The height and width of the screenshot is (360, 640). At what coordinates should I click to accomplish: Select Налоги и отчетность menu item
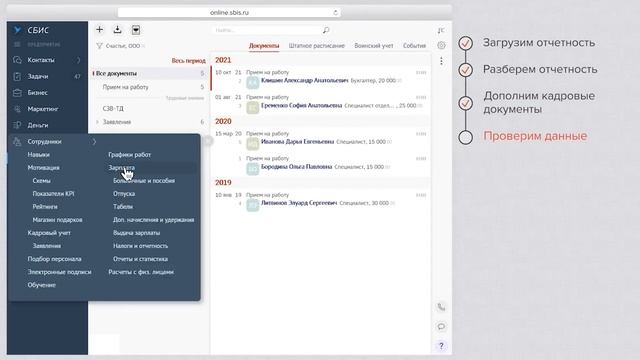(140, 246)
